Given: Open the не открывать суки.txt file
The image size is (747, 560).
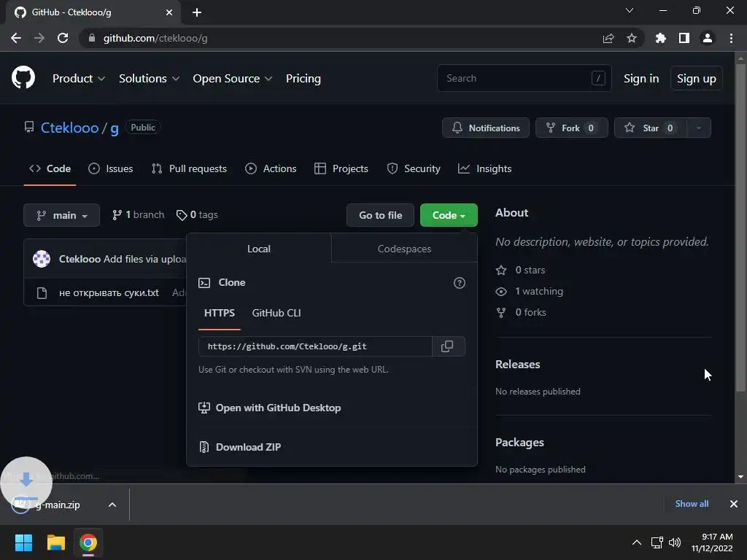Looking at the screenshot, I should click(109, 293).
